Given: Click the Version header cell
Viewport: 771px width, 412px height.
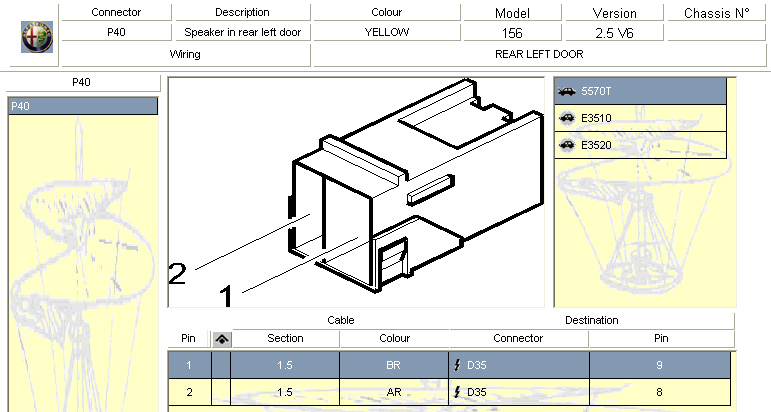Looking at the screenshot, I should tap(614, 13).
